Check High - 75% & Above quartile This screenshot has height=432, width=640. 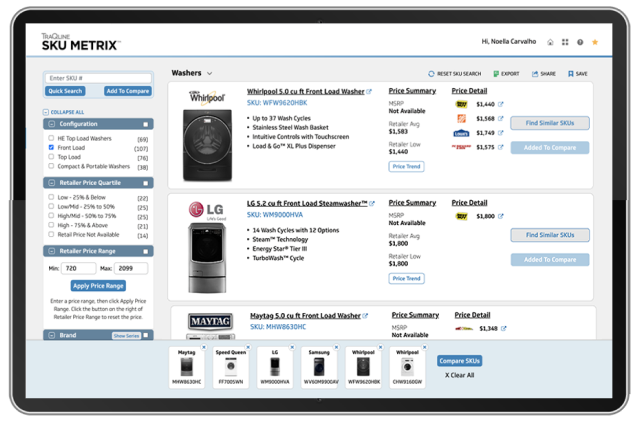click(x=51, y=225)
